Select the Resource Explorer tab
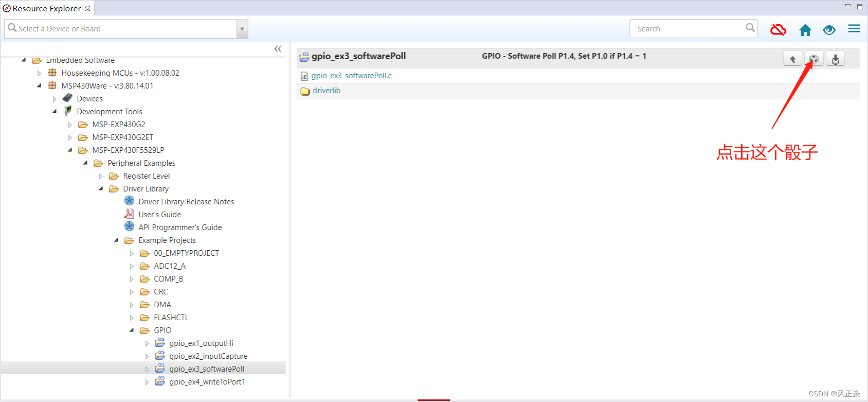The height and width of the screenshot is (402, 868). click(x=46, y=8)
